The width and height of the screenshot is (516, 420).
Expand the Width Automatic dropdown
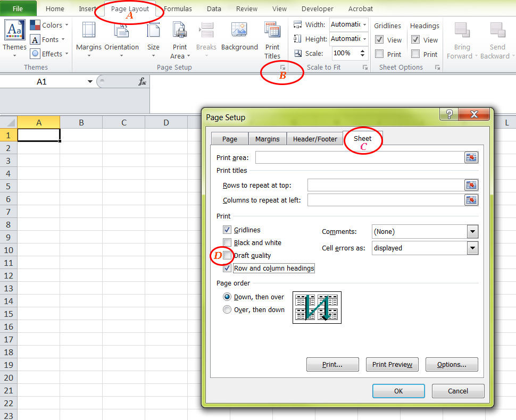pyautogui.click(x=365, y=24)
